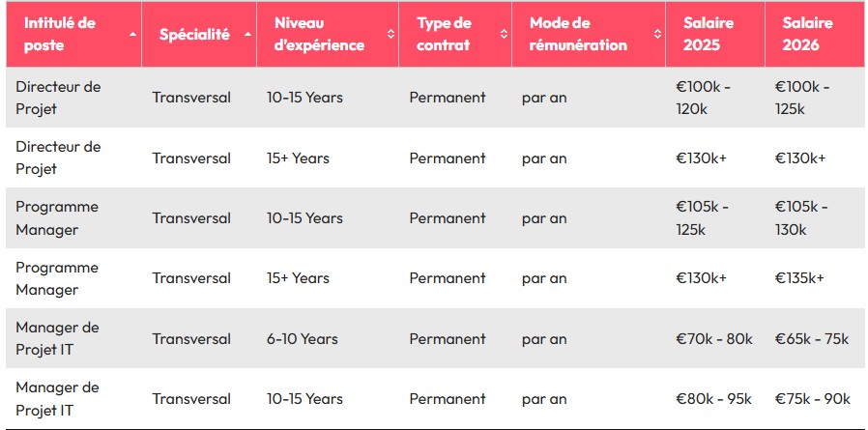This screenshot has width=868, height=430.
Task: Select first Directeur de Projet row title
Action: [58, 97]
